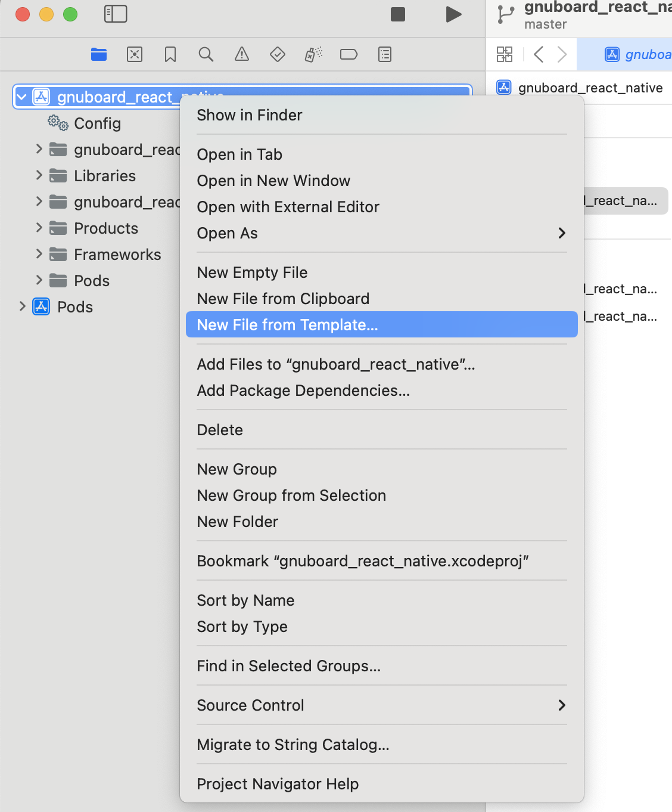Choose New Folder

[x=382, y=522]
